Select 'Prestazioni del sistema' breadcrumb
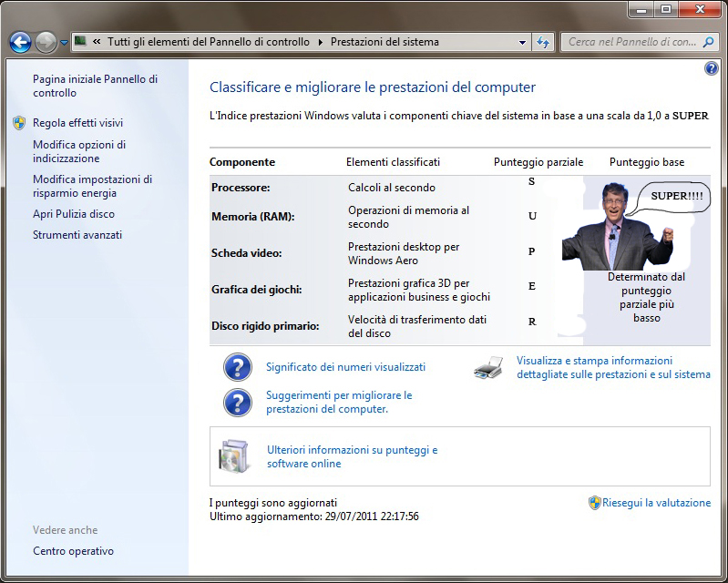Image resolution: width=728 pixels, height=583 pixels. pos(385,42)
